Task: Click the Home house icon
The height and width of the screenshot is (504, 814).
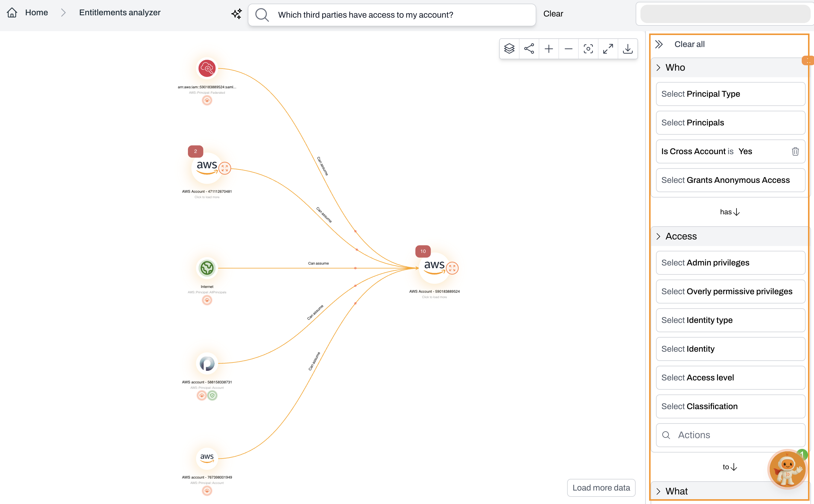Action: pos(12,13)
